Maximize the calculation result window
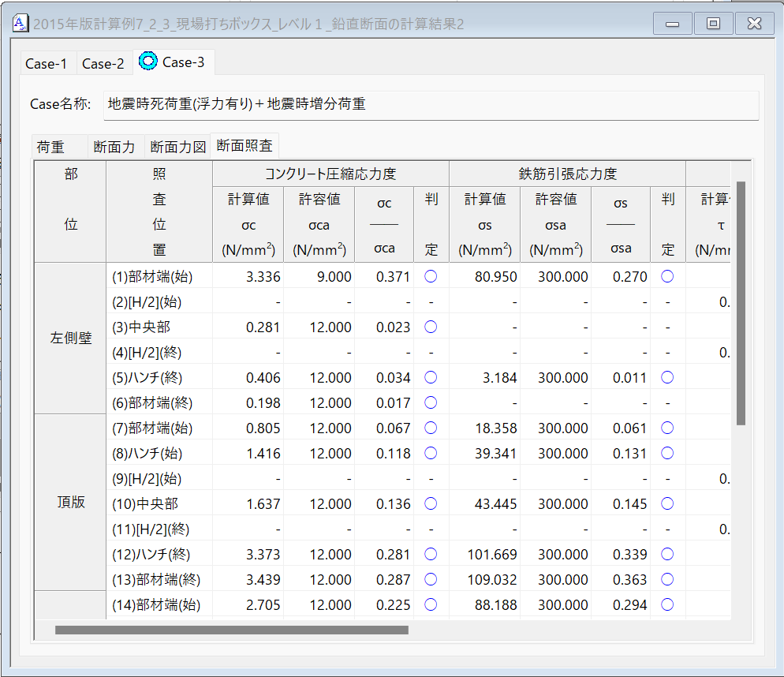This screenshot has width=784, height=677. click(x=714, y=24)
